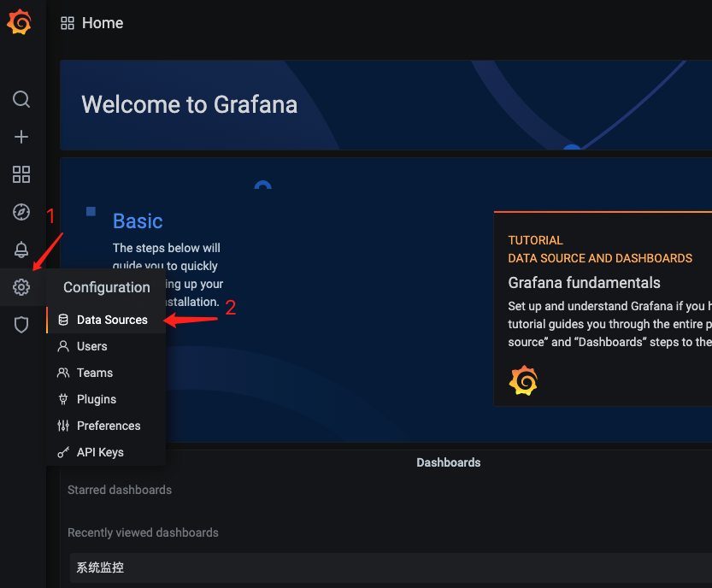This screenshot has width=712, height=588.
Task: Select Teams in Configuration menu
Action: 106,373
